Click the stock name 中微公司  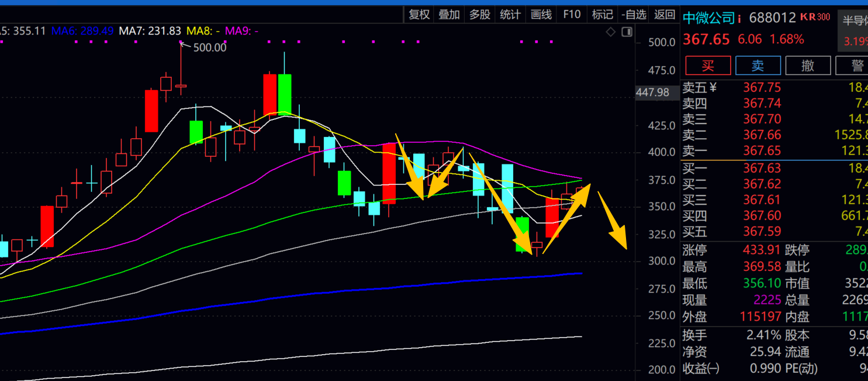point(708,18)
